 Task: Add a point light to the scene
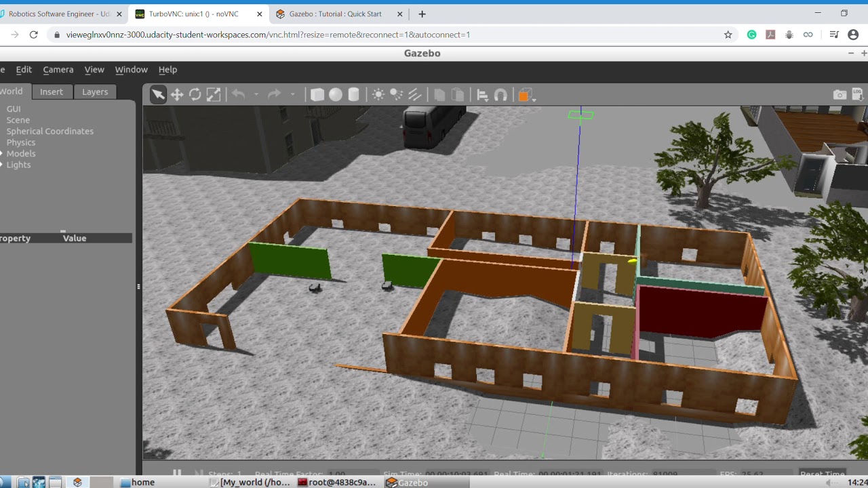(x=378, y=95)
